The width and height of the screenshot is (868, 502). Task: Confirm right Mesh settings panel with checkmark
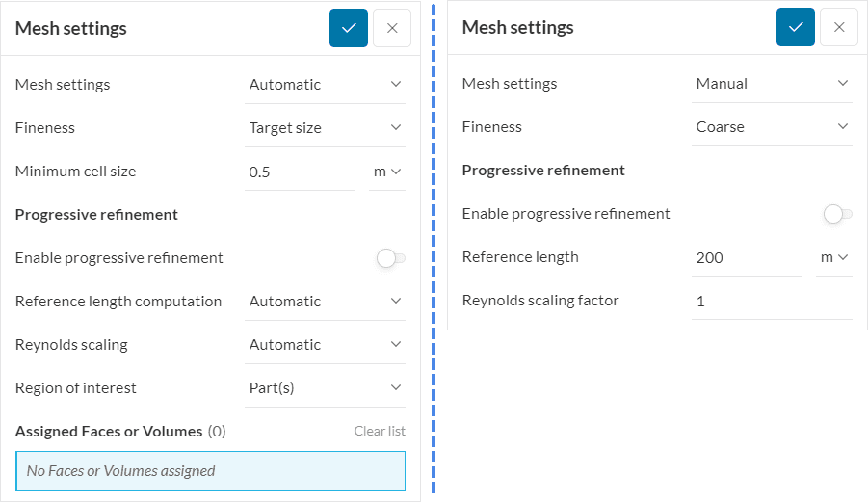click(795, 27)
